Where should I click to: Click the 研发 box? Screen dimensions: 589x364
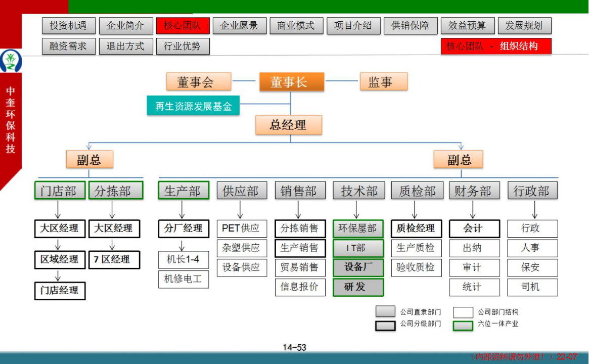(358, 287)
